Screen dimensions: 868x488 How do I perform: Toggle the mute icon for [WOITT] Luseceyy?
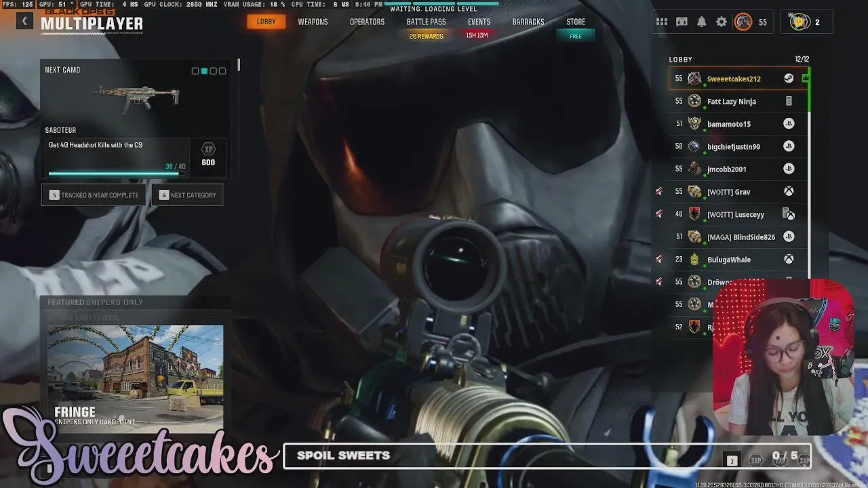[658, 214]
